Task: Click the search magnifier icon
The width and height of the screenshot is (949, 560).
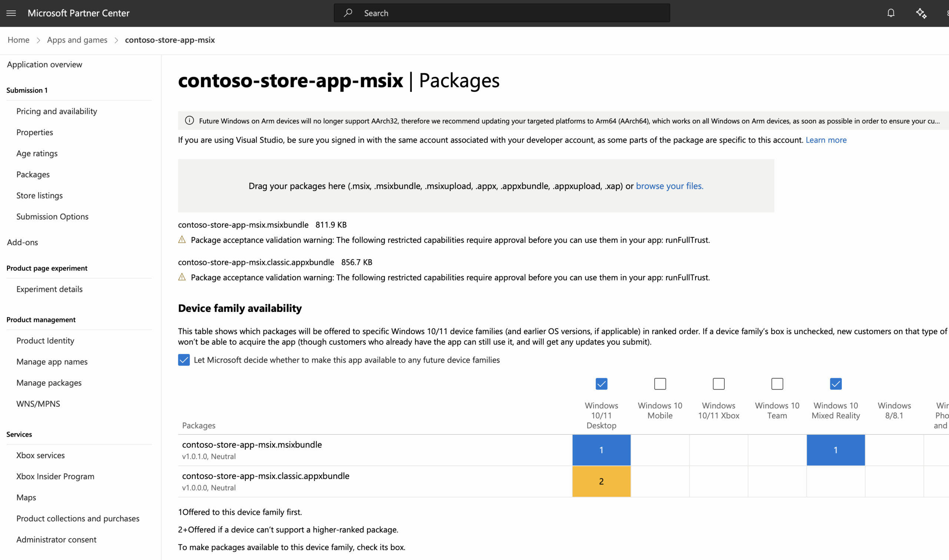Action: tap(348, 13)
